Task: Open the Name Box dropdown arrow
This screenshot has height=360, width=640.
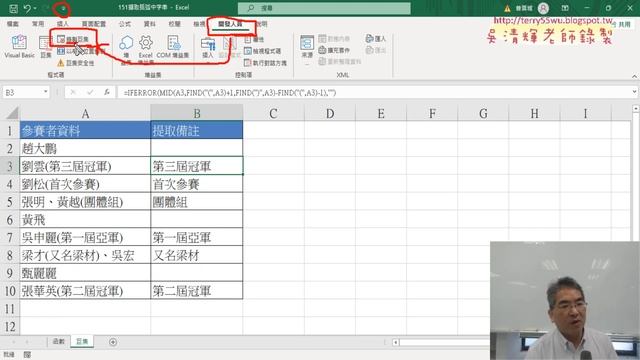Action: (46, 93)
